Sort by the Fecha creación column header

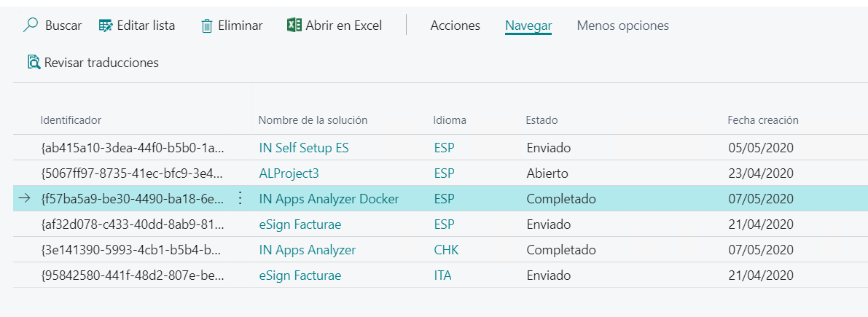coord(763,120)
